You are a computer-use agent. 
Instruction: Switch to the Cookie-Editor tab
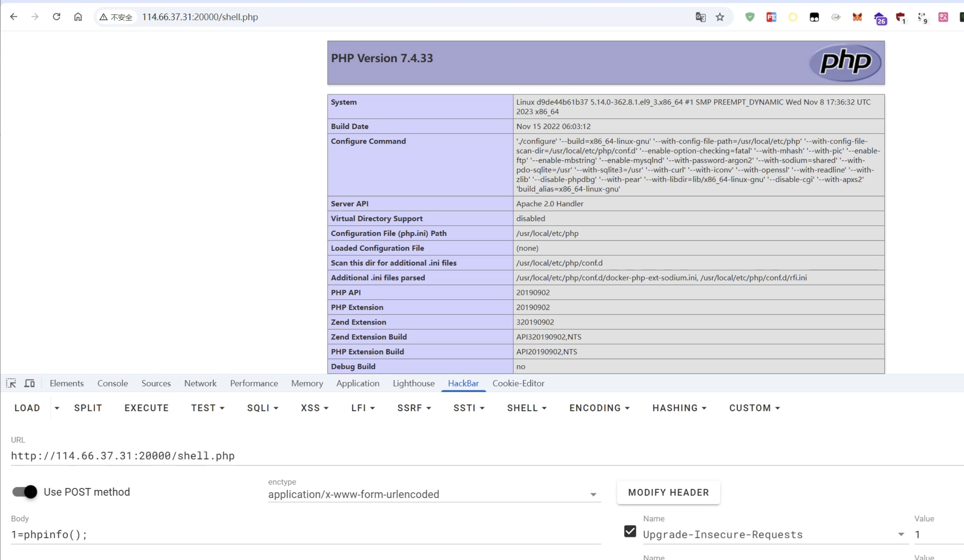point(518,383)
